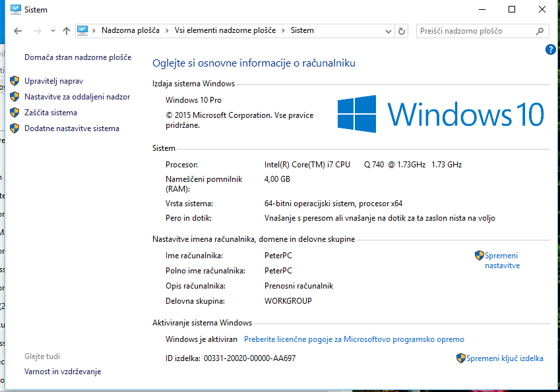Click the 64-bitni operacijski sistem value
Image resolution: width=560 pixels, height=392 pixels.
point(333,204)
